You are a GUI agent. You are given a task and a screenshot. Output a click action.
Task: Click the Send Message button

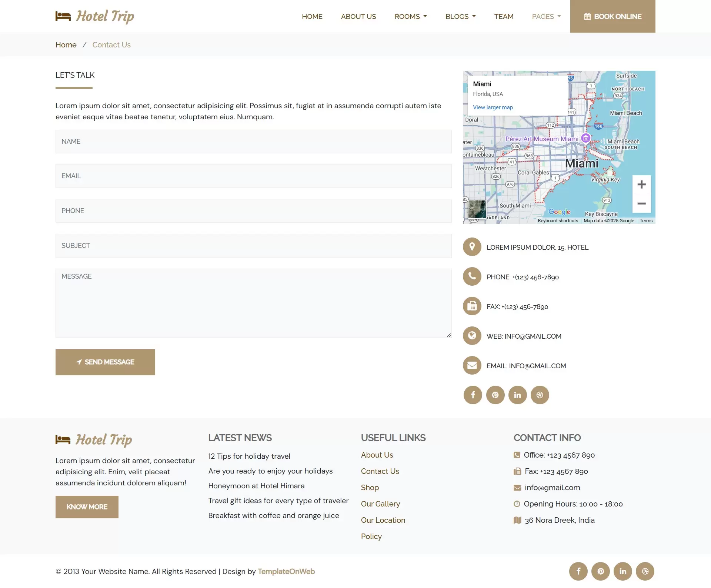point(105,362)
